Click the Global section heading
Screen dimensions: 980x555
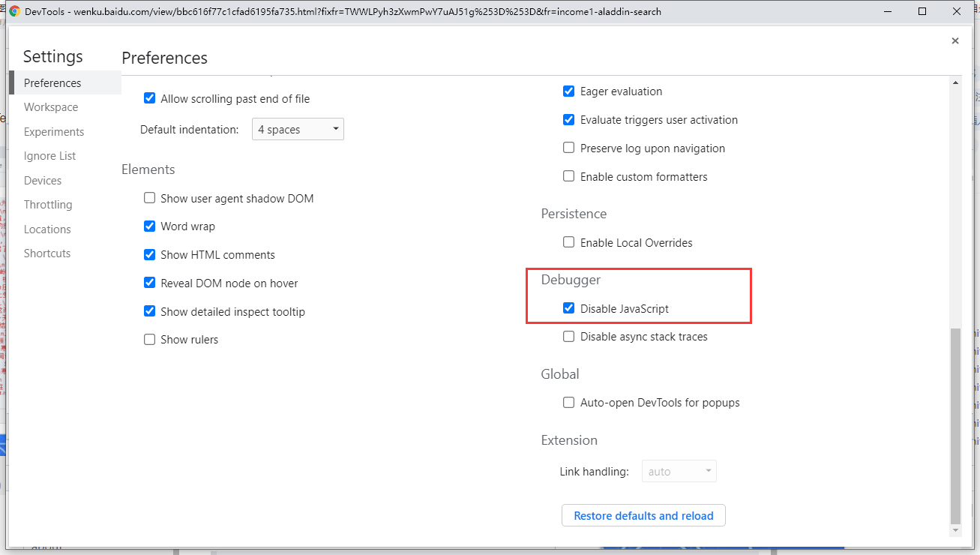(x=560, y=374)
